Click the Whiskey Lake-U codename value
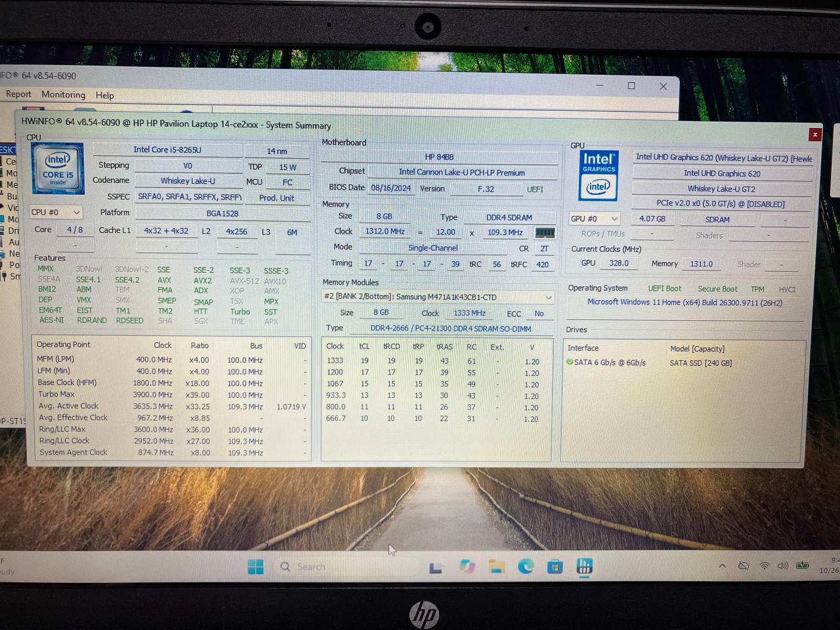 click(188, 180)
